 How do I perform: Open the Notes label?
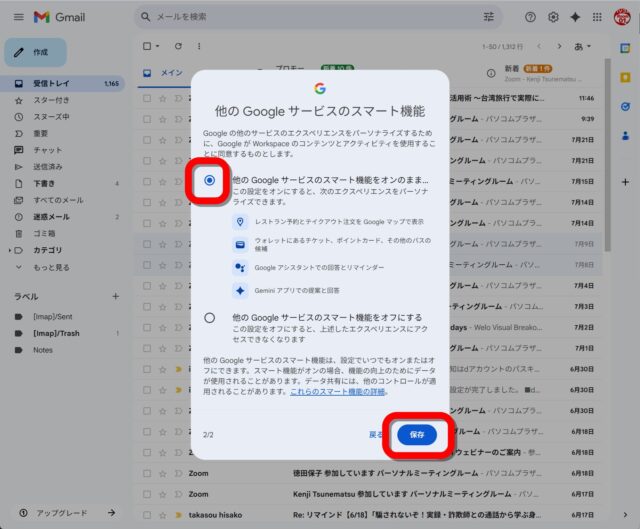coord(62,350)
